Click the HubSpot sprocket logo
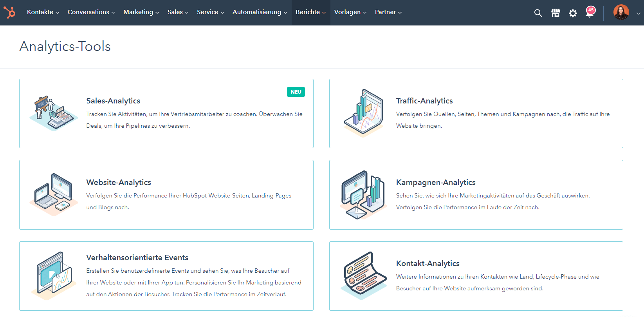Viewport: 644px width, 317px height. [x=9, y=13]
